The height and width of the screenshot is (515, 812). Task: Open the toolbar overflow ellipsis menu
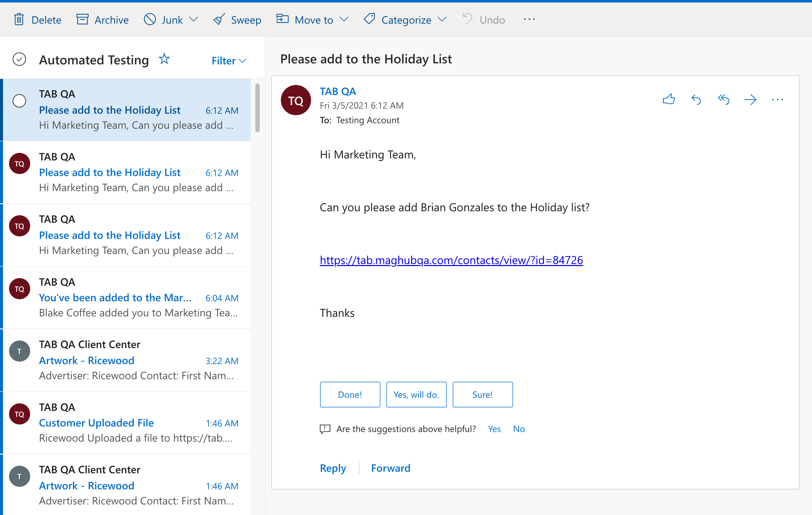click(529, 20)
